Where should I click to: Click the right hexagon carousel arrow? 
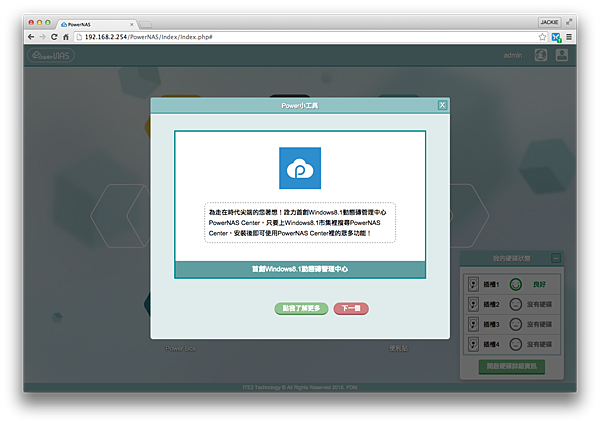469,216
